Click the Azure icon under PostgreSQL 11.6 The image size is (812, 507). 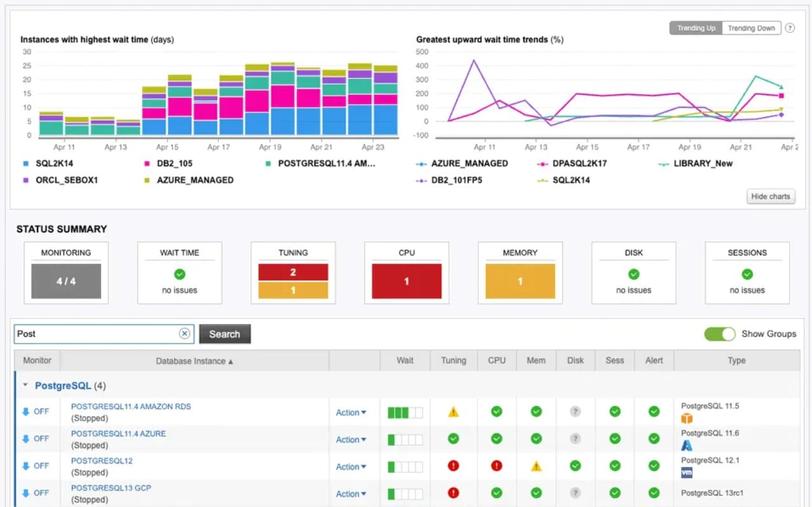click(687, 445)
